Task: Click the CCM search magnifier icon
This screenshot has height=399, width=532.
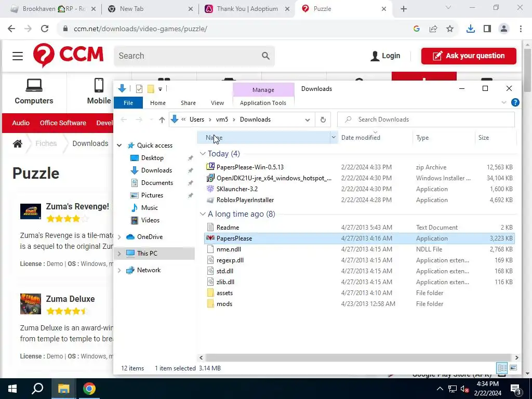Action: 265,56
